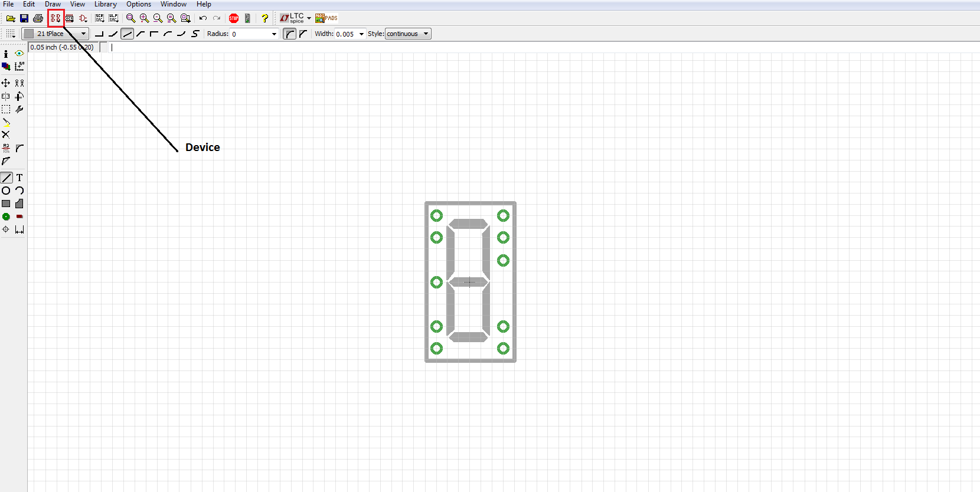Toggle layer visibility with the eye icon
The height and width of the screenshot is (492, 980).
19,54
